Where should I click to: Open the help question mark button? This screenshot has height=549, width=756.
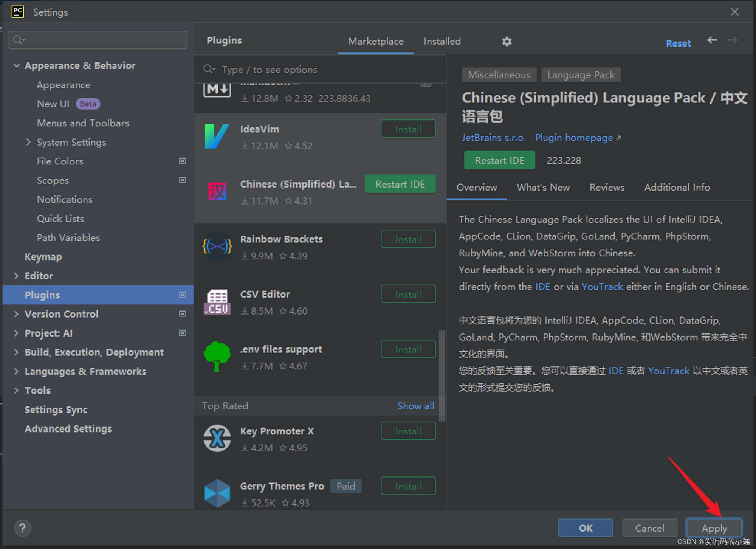pyautogui.click(x=22, y=528)
